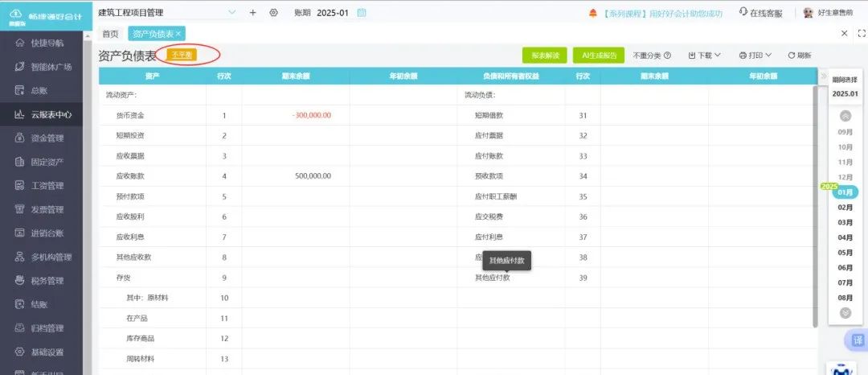This screenshot has height=375, width=868.
Task: Open 固定资产 in the sidebar
Action: 47,162
